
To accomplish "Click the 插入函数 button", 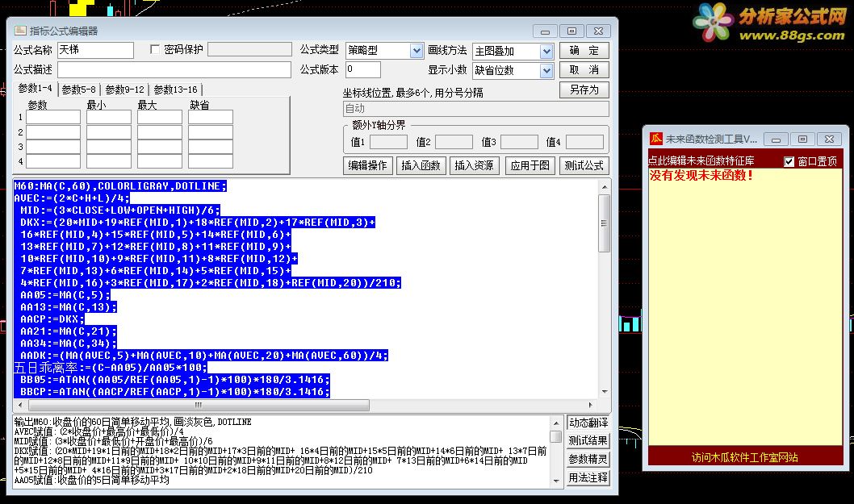I will pyautogui.click(x=421, y=165).
